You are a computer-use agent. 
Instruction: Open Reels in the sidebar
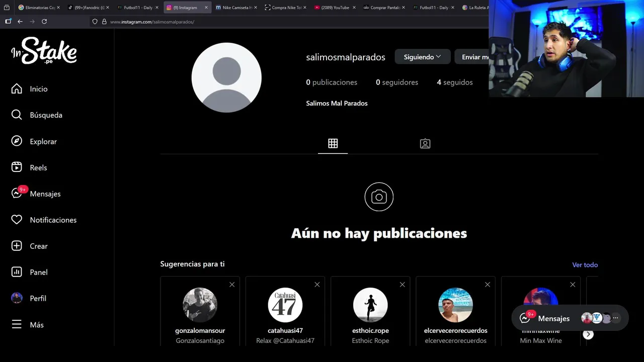29,167
